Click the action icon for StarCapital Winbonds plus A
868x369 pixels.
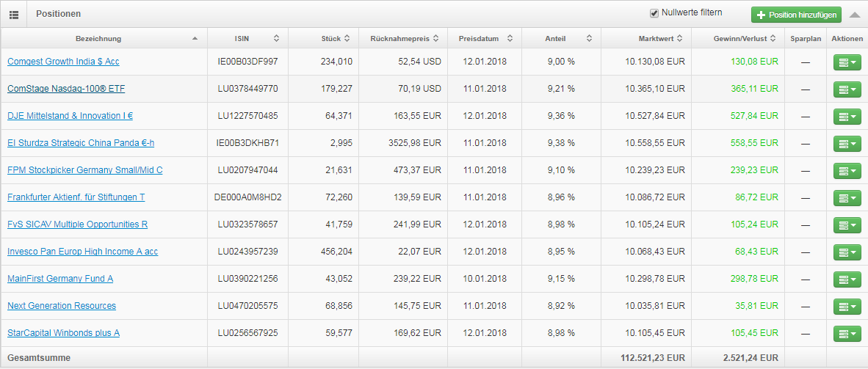click(847, 333)
